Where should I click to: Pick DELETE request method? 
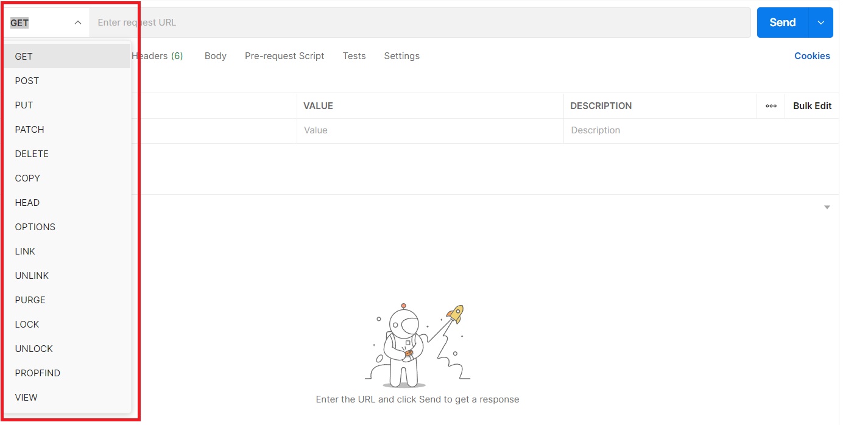[68, 153]
